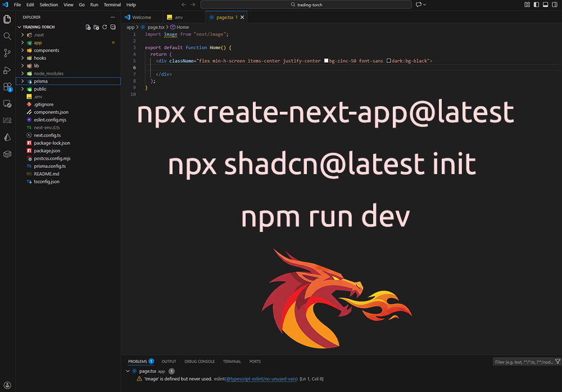This screenshot has height=392, width=562.
Task: Go forward using navigation arrow
Action: click(x=193, y=4)
